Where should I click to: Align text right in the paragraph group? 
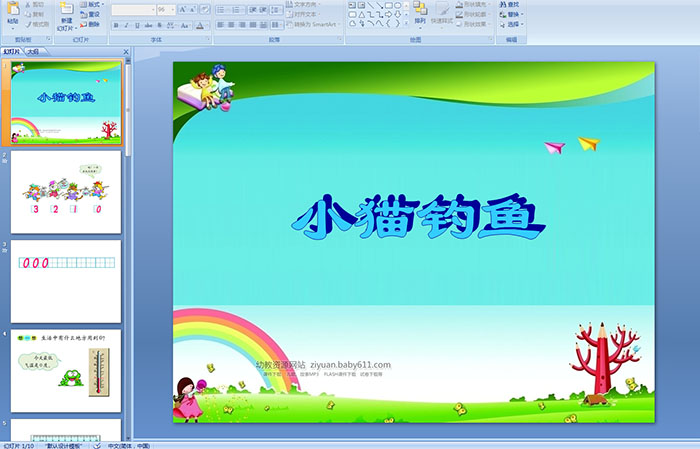tap(242, 25)
